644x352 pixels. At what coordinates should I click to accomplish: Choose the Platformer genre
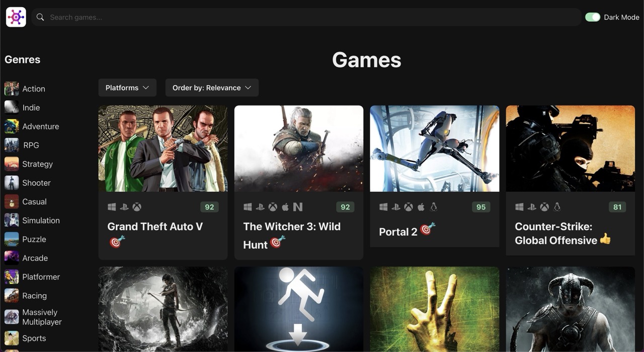41,276
